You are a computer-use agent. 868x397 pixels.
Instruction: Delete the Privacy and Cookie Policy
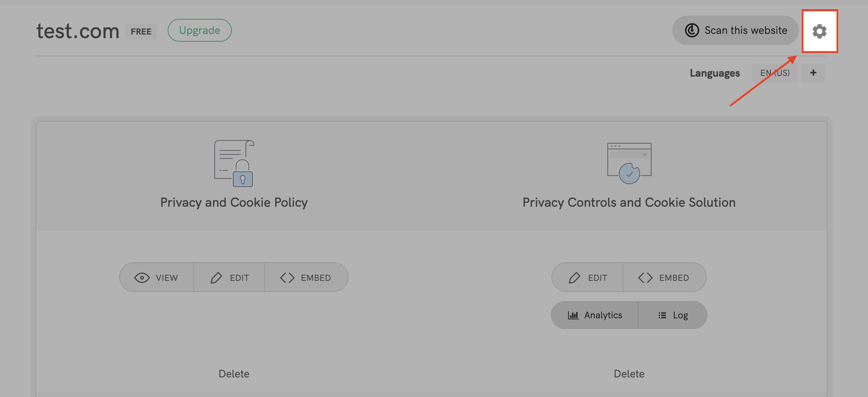234,373
